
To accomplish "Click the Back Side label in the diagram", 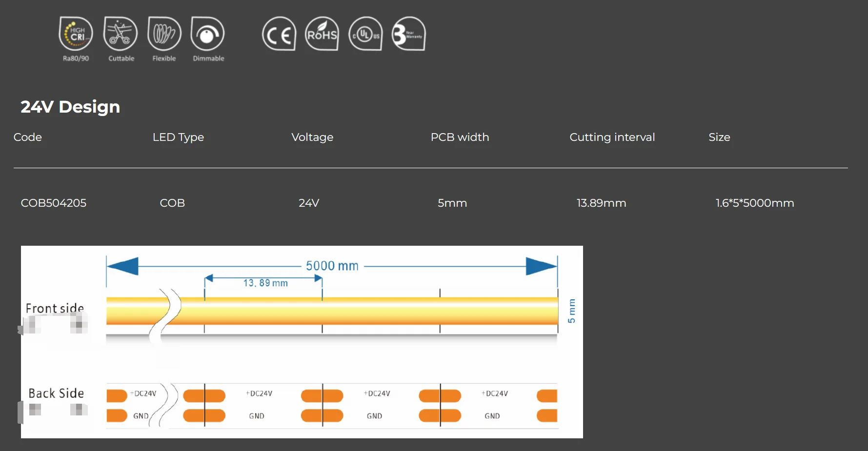I will [x=56, y=393].
